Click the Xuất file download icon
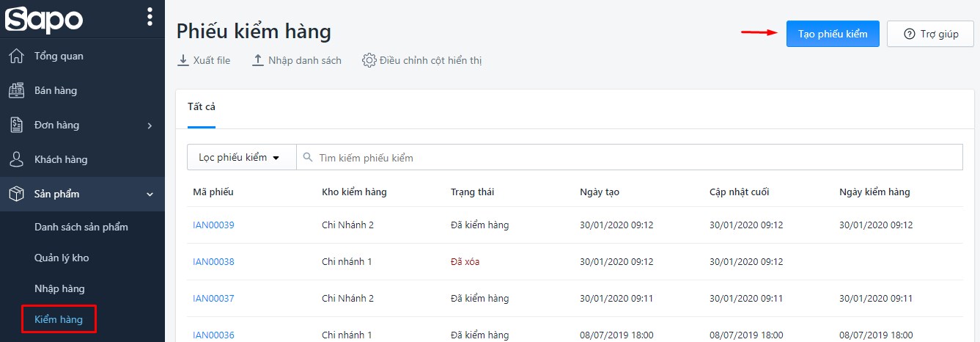Screen dimensions: 980x342 (183, 60)
